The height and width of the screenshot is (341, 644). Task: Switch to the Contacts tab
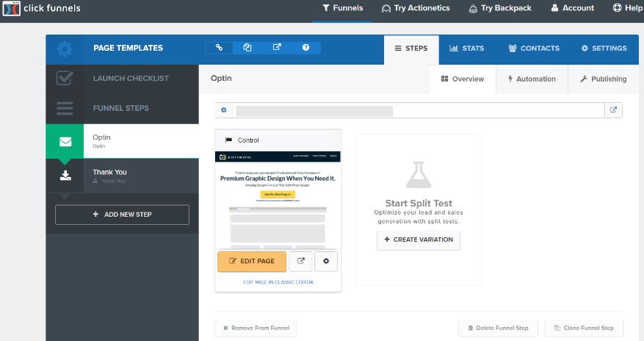(x=534, y=49)
